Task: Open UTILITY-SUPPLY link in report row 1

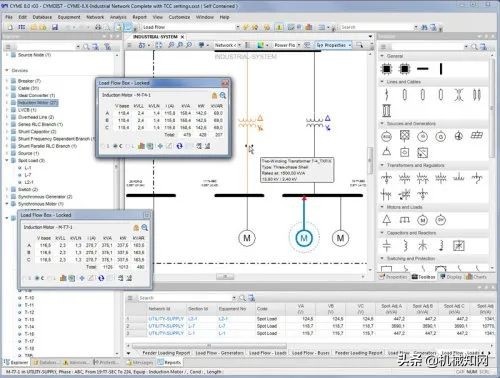Action: coord(166,319)
